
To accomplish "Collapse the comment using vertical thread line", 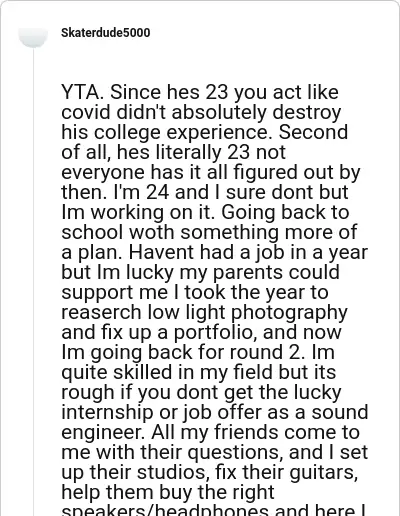I will (x=33, y=282).
